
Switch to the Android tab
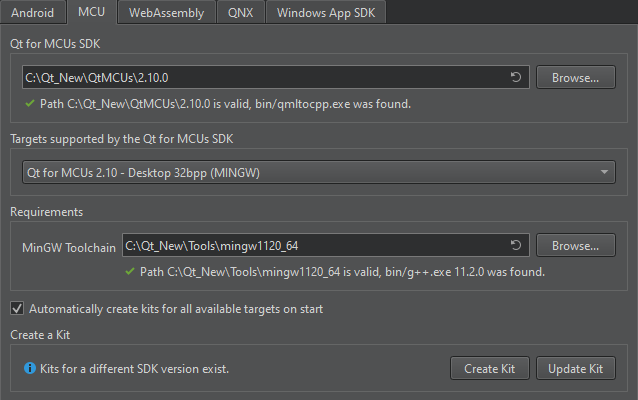click(x=33, y=13)
